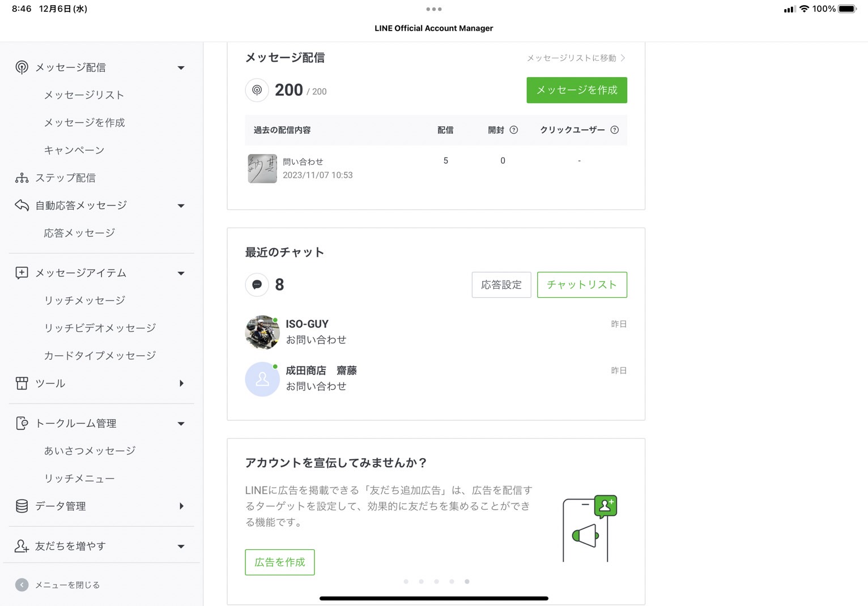Click the 広告を作成 button
868x606 pixels.
point(280,562)
